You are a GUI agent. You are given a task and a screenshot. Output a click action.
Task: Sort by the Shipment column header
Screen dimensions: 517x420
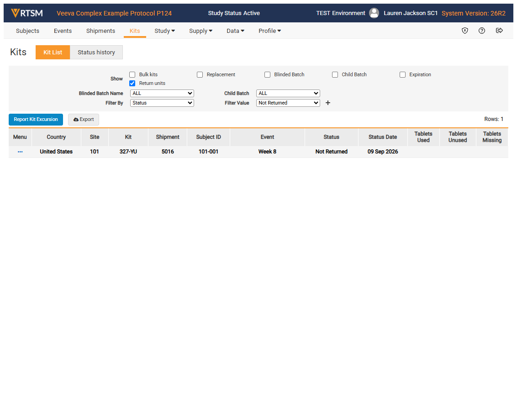(168, 137)
